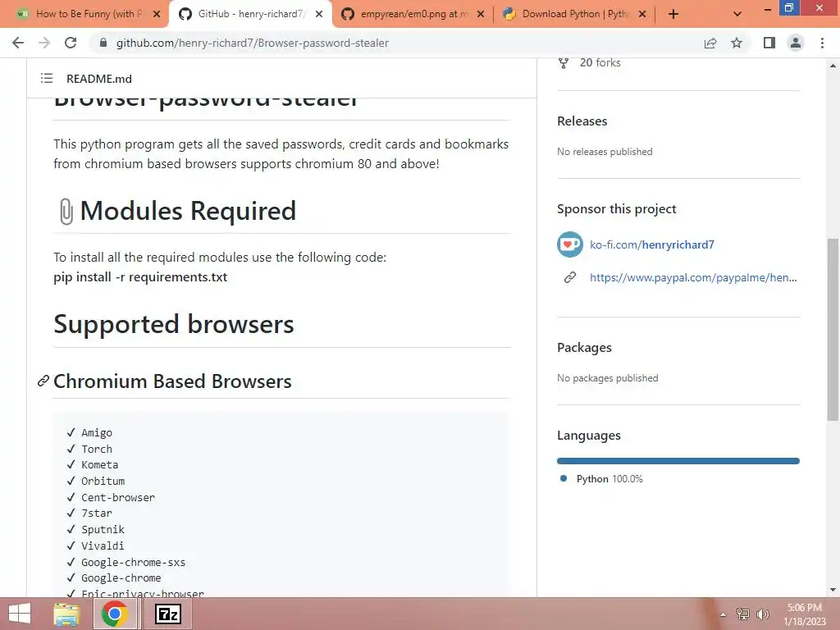Image resolution: width=840 pixels, height=630 pixels.
Task: Click the Google-chrome-sxs list entry
Action: (x=134, y=563)
